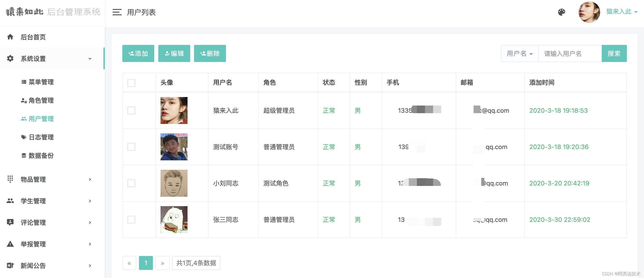Open 角色管理 in the sidebar
The image size is (644, 278).
click(41, 100)
